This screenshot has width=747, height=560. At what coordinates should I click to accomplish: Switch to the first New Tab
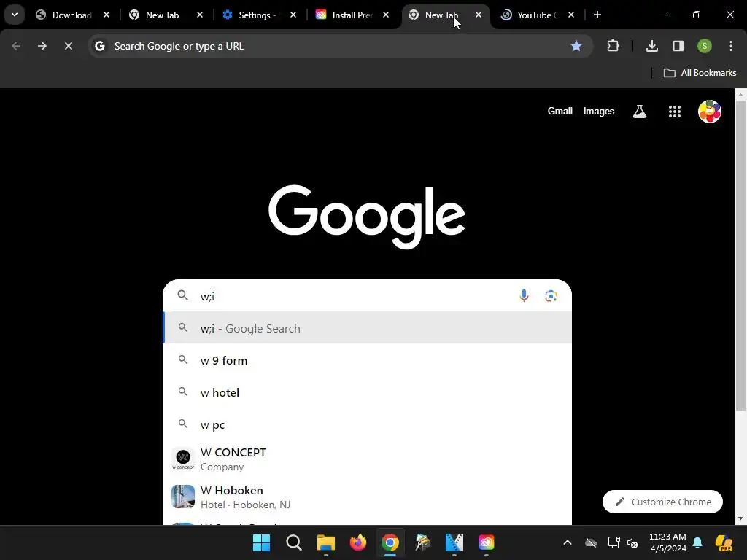[166, 15]
